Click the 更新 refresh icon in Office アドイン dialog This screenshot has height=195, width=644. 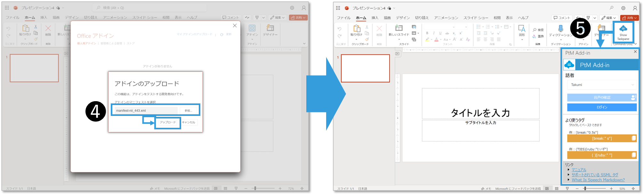[222, 34]
